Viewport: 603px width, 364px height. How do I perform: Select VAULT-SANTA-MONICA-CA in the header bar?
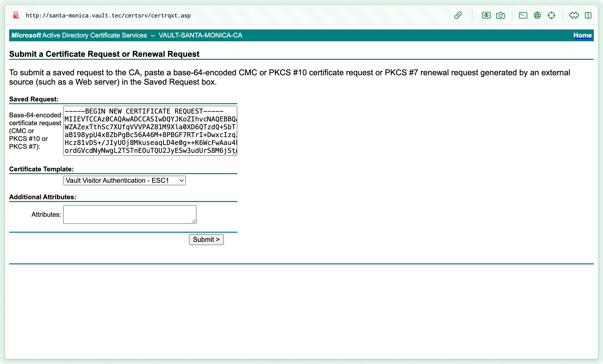coord(200,35)
